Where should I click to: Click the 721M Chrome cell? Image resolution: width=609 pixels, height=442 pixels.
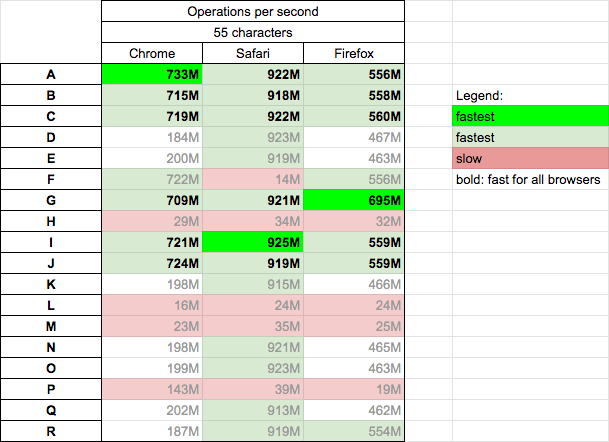point(152,242)
